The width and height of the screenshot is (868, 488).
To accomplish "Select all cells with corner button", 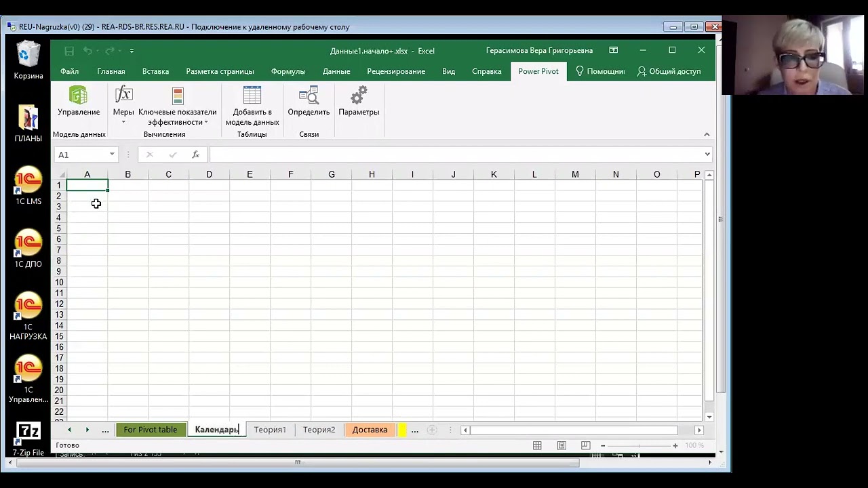I will click(x=62, y=175).
